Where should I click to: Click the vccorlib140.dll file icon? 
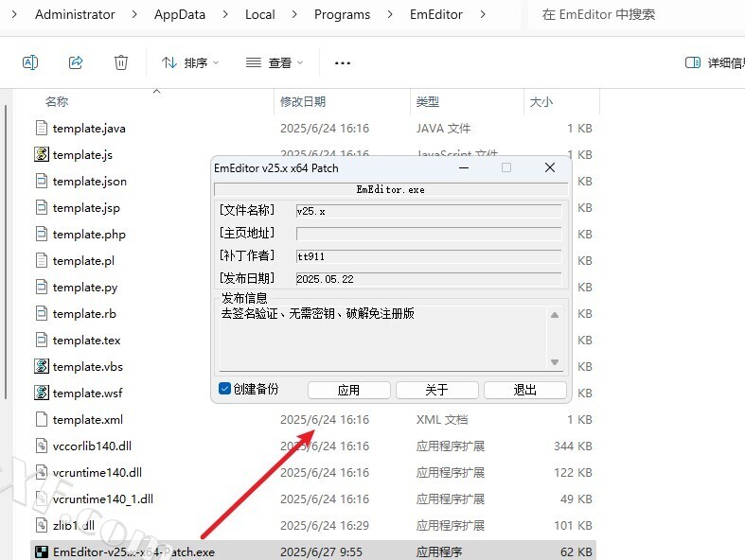point(42,446)
